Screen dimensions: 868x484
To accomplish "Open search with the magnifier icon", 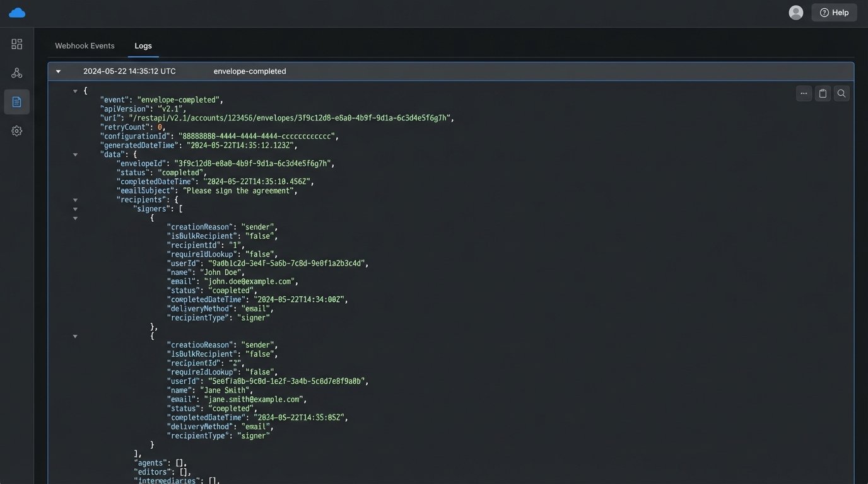I will (842, 93).
